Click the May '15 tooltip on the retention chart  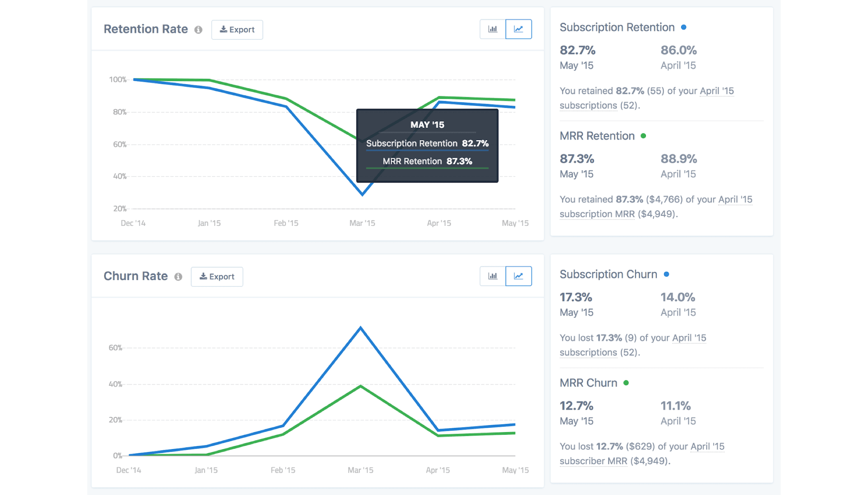click(x=427, y=145)
